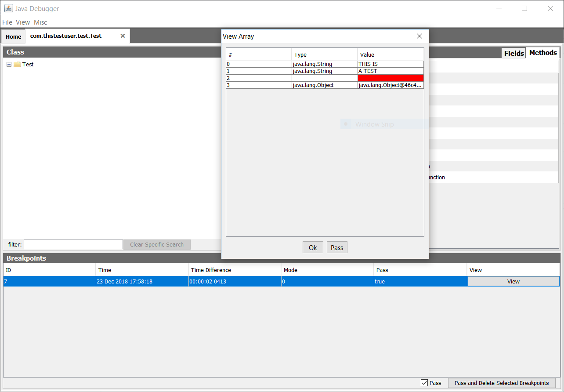Click the Mode column header
This screenshot has height=392, width=564.
pos(328,270)
